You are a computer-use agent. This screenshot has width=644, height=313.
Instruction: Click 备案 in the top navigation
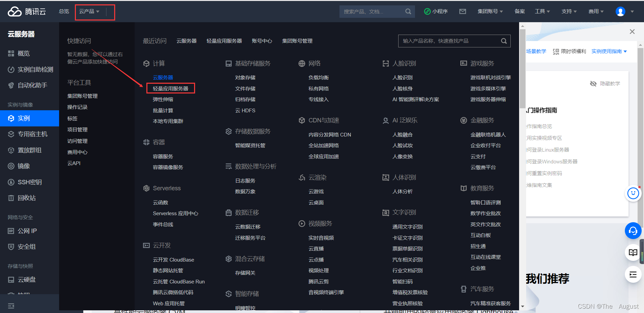coord(519,11)
